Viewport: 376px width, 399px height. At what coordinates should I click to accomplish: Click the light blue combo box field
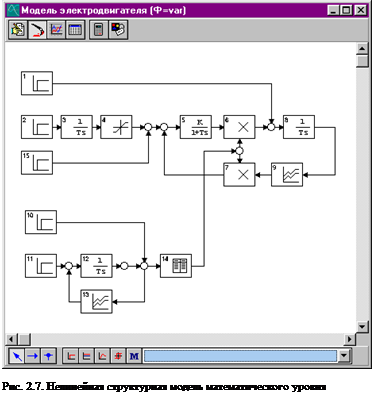pos(240,356)
